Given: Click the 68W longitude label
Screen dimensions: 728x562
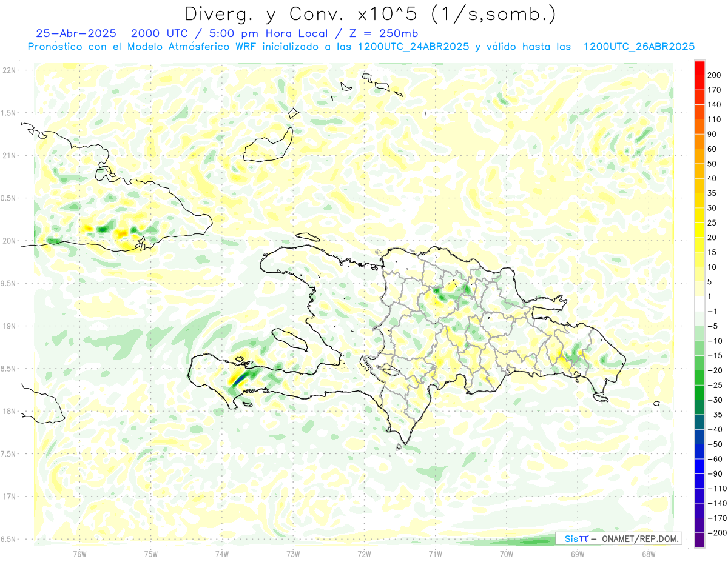Looking at the screenshot, I should (649, 553).
